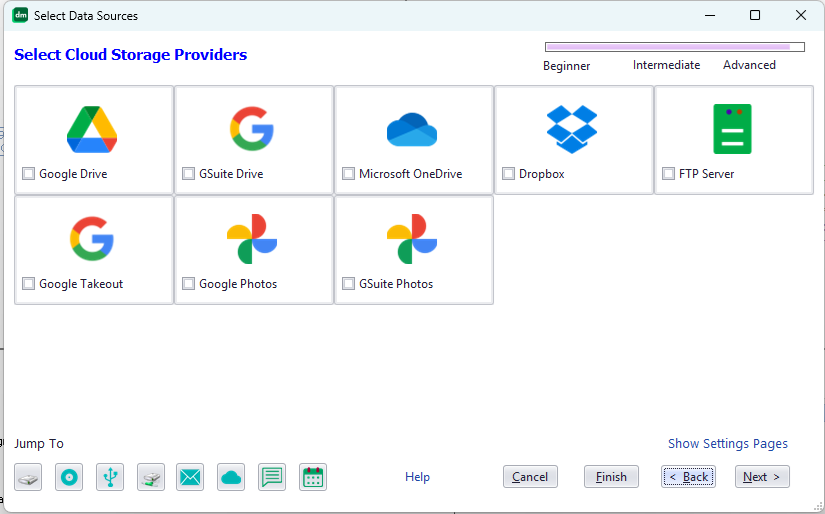This screenshot has height=514, width=825.
Task: Jump to the hard drive sources page
Action: [x=28, y=477]
